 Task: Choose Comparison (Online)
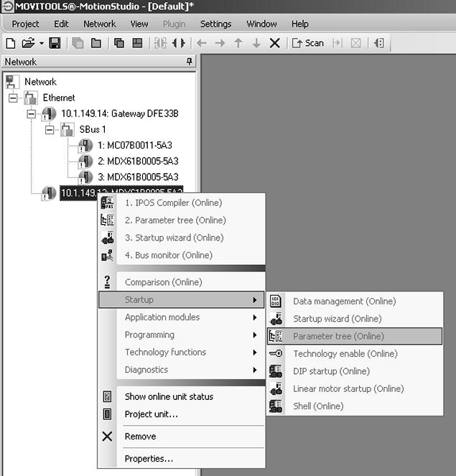click(163, 282)
